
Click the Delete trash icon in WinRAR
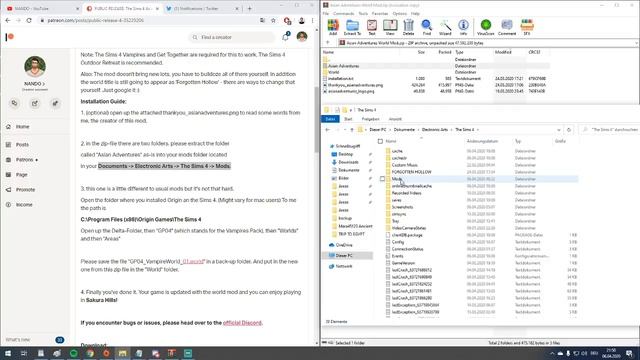(x=408, y=27)
